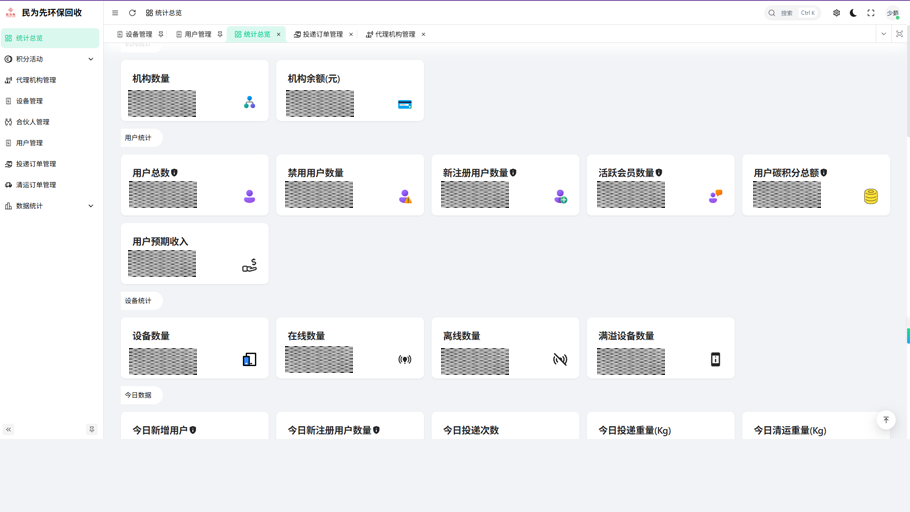910x512 pixels.
Task: Click the shield icon beside 活跃会员数量
Action: tap(659, 173)
